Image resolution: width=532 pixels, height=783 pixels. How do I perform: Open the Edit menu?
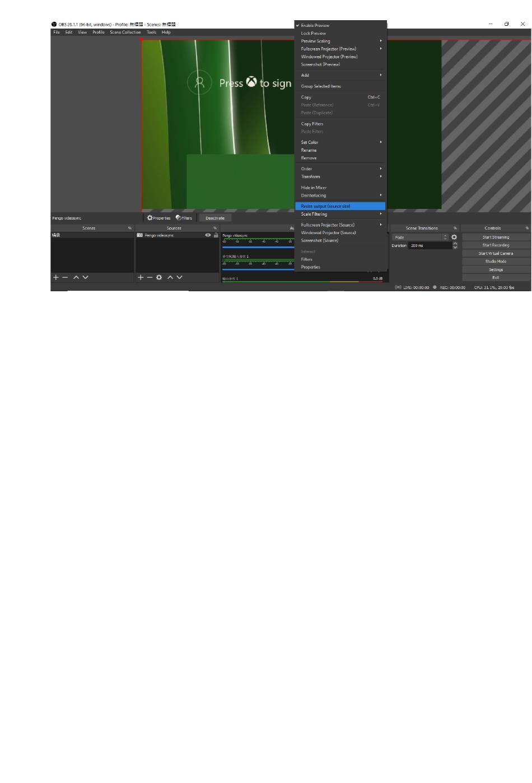point(69,32)
